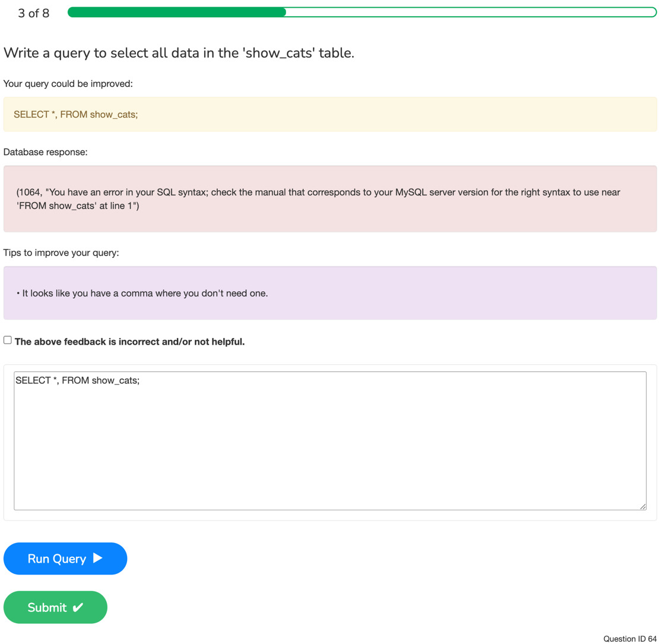659x644 pixels.
Task: Click the 'Tips to improve your query:' label
Action: click(x=61, y=252)
